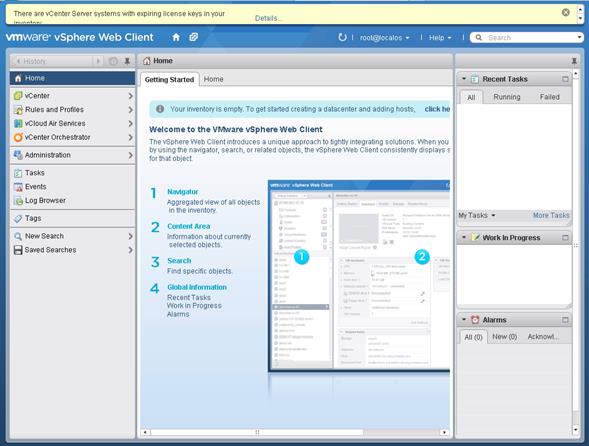
Task: Maximize the Alarms panel
Action: pos(565,320)
